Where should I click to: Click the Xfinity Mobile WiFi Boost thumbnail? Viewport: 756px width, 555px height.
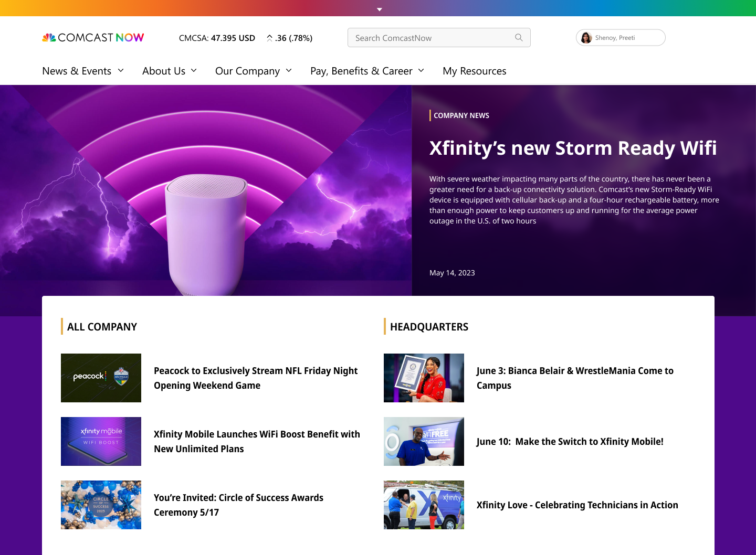point(101,441)
